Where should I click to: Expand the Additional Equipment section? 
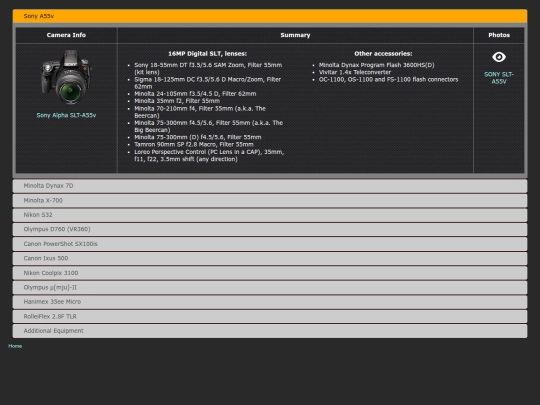(270, 331)
